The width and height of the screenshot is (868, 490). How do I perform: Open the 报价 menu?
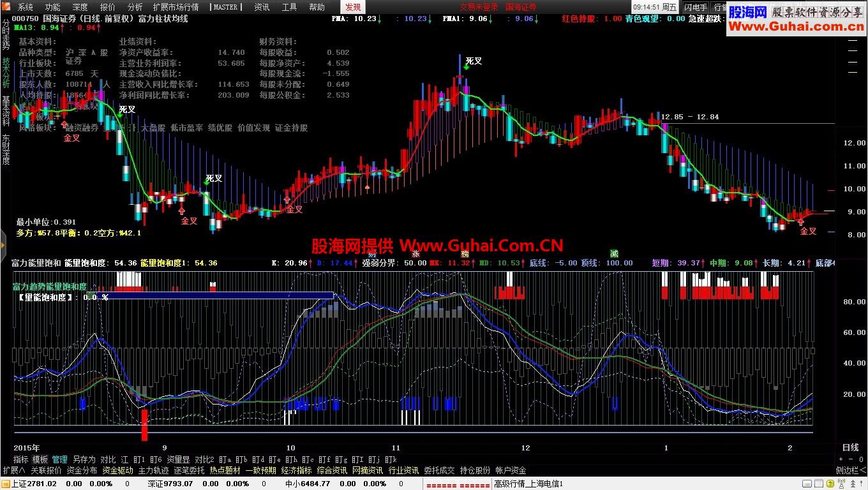click(x=108, y=7)
